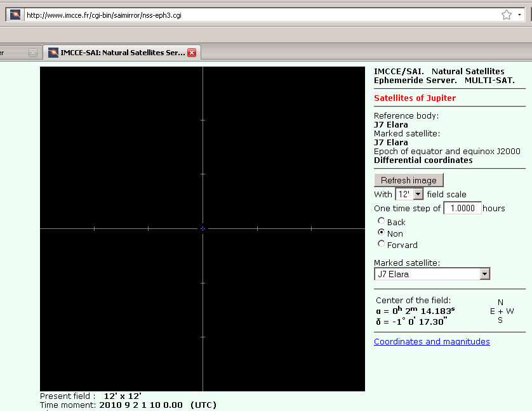Viewport: 532px width, 411px height.
Task: Open the 12' field scale dropdown
Action: coord(409,194)
